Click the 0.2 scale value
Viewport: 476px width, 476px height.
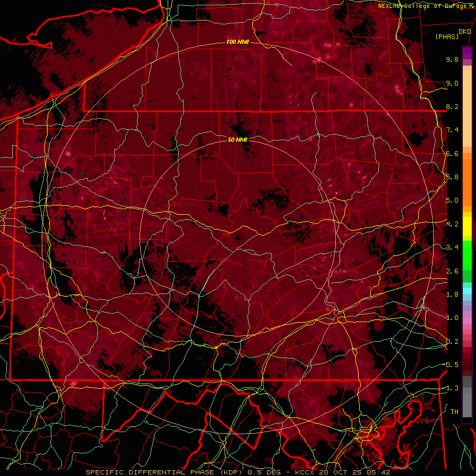tap(452, 342)
